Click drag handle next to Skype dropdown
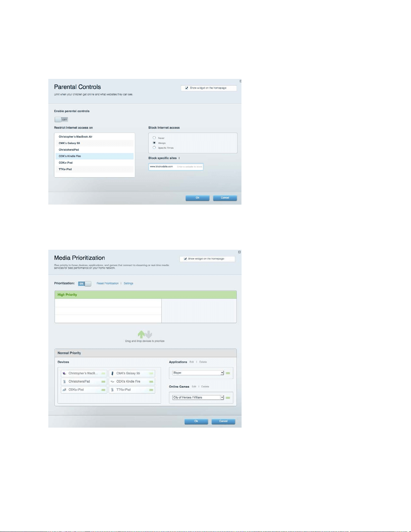411x532 pixels. [x=228, y=373]
